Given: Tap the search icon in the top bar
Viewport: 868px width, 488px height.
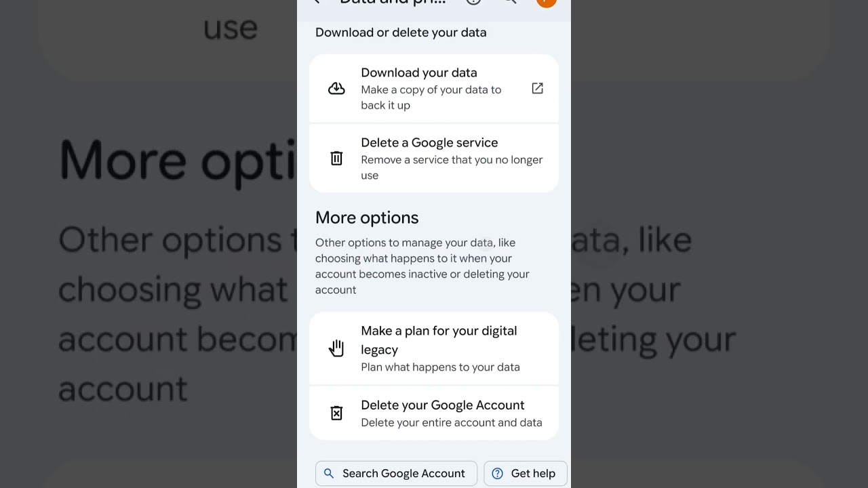Looking at the screenshot, I should [x=510, y=2].
